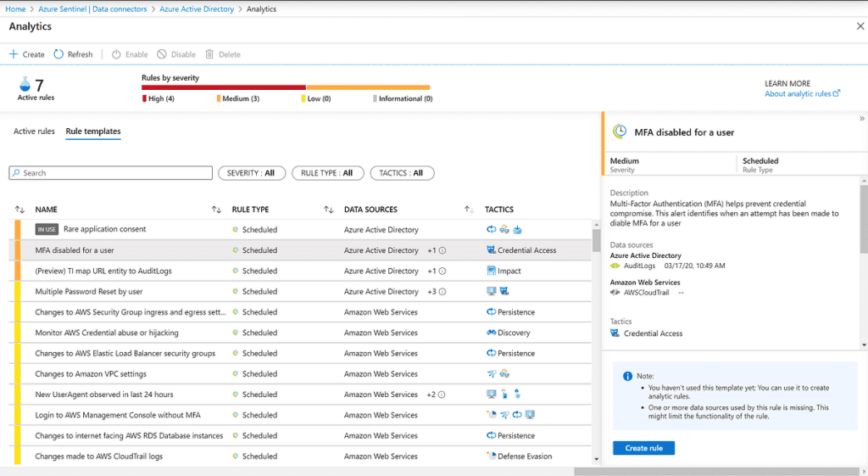Click the Enable power icon
Image resolution: width=868 pixels, height=476 pixels.
pos(116,54)
